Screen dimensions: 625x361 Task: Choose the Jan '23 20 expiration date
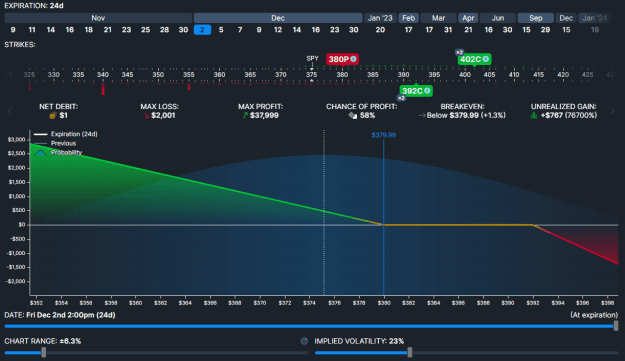coord(380,30)
